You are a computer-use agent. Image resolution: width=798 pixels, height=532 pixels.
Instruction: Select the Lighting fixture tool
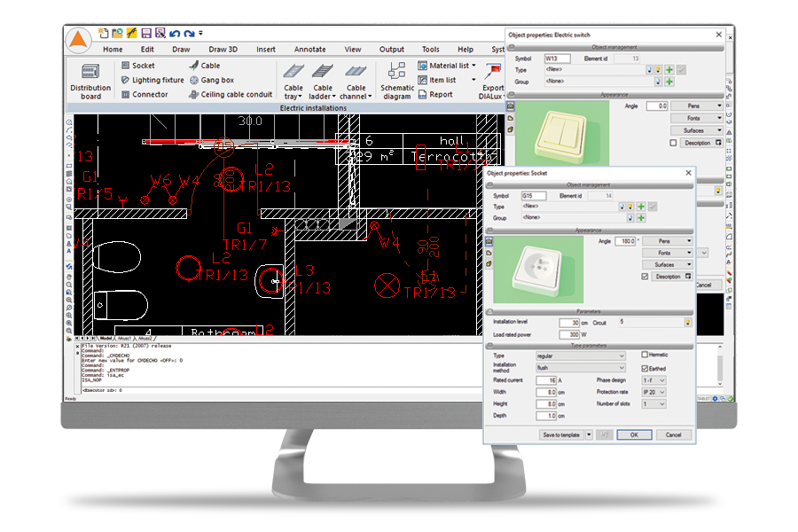click(153, 80)
